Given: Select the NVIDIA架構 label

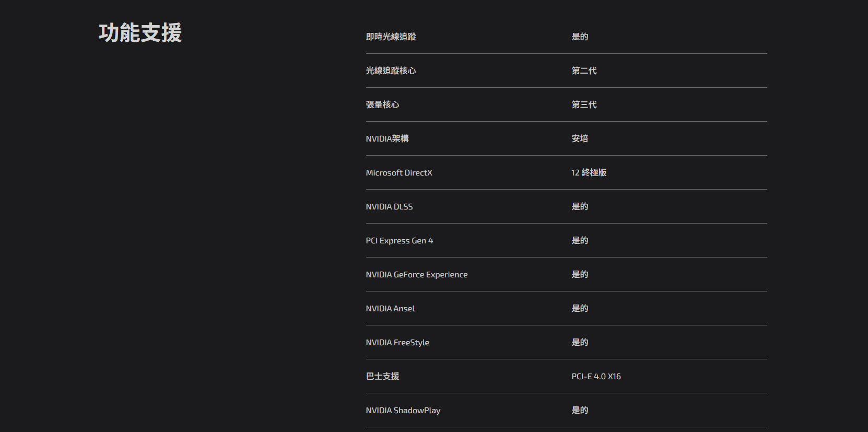Looking at the screenshot, I should coord(388,138).
